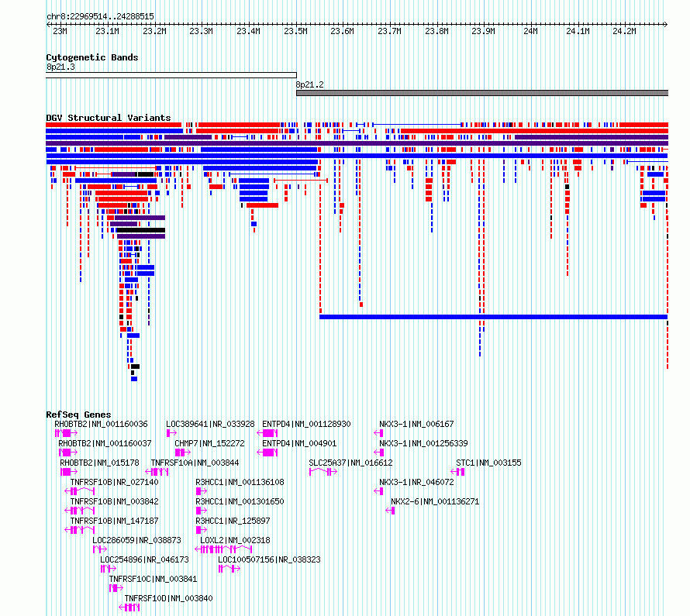The height and width of the screenshot is (616, 690).
Task: Click the RHOBTB2 NM_015178 gene model glyph
Action: (69, 472)
